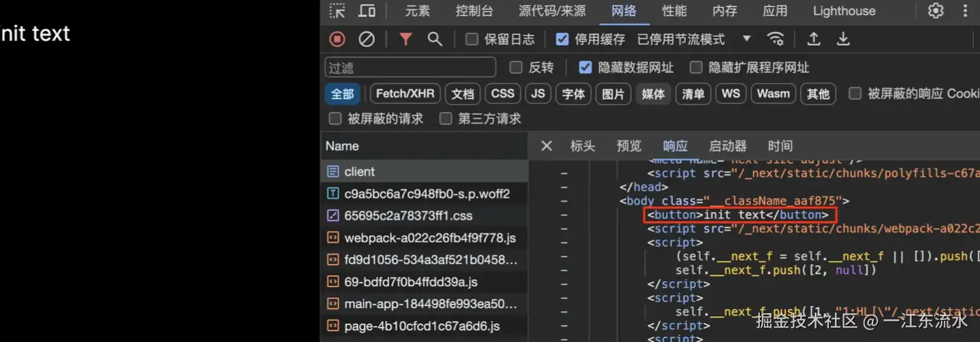Enable the 隐藏扩展程序网址 checkbox

696,67
